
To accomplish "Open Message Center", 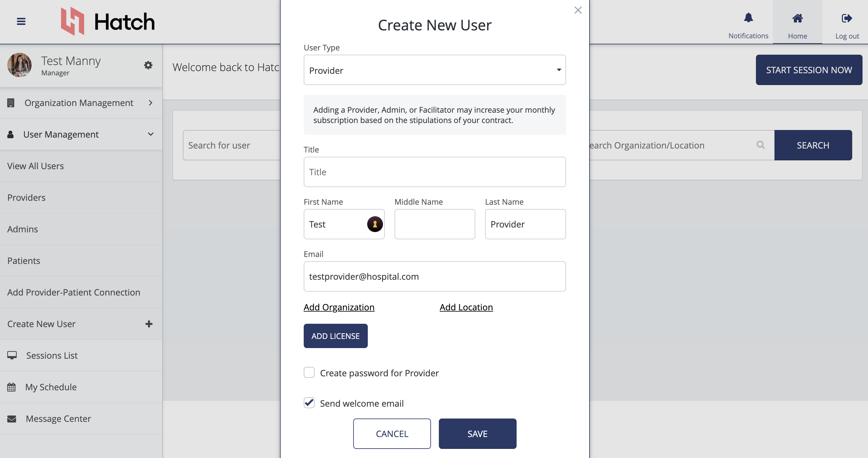I will point(81,419).
